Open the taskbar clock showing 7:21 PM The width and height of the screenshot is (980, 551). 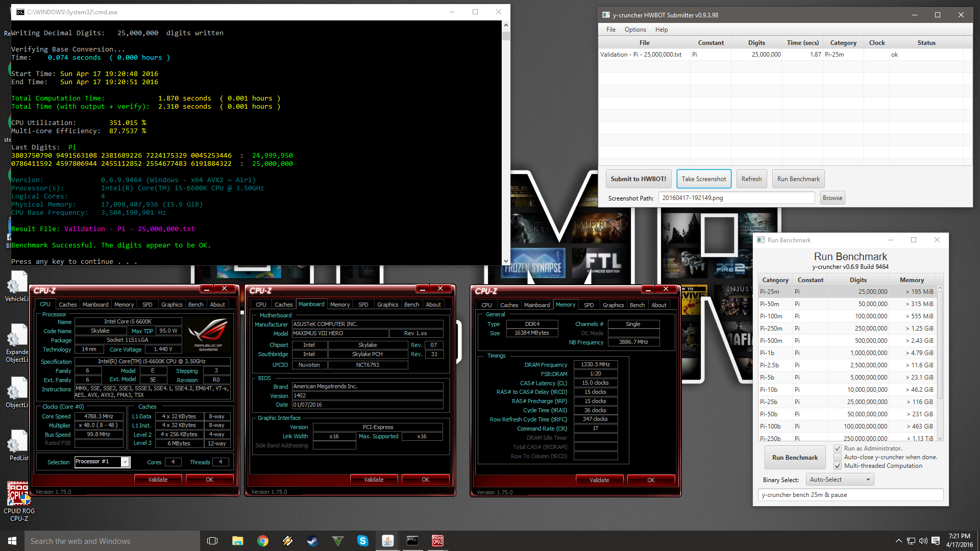(x=959, y=541)
